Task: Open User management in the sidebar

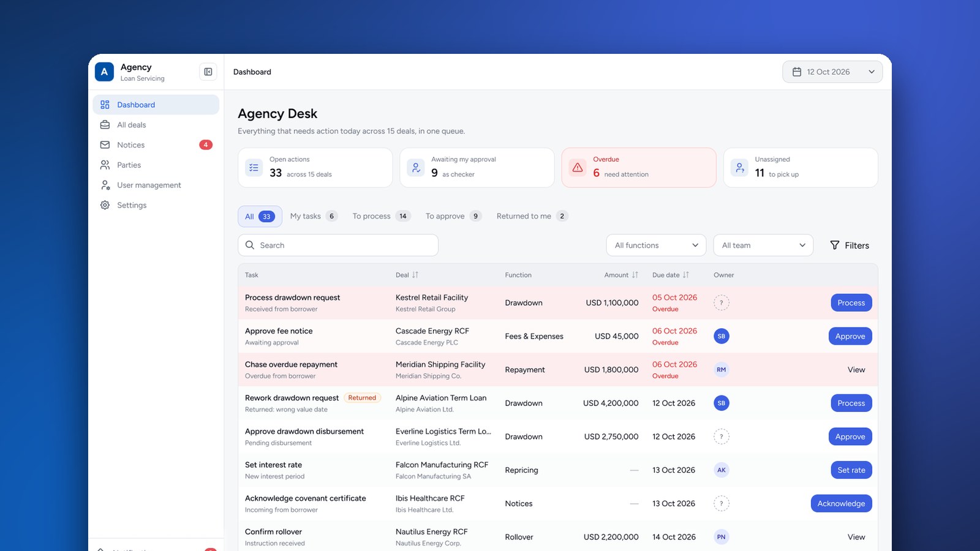Action: point(156,185)
